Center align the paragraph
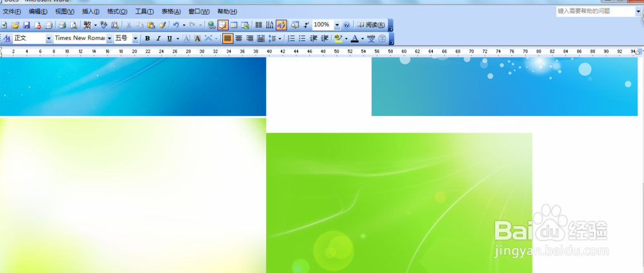 pyautogui.click(x=239, y=39)
